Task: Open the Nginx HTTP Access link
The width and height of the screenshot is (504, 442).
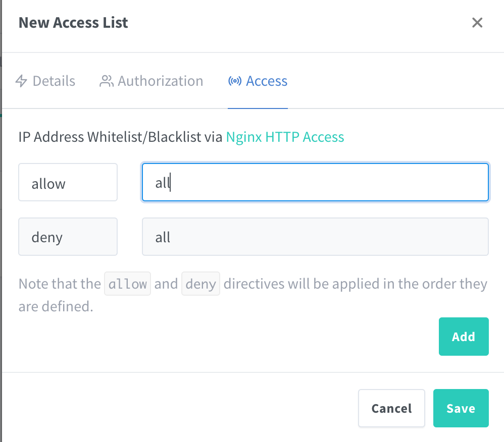Action: tap(285, 137)
